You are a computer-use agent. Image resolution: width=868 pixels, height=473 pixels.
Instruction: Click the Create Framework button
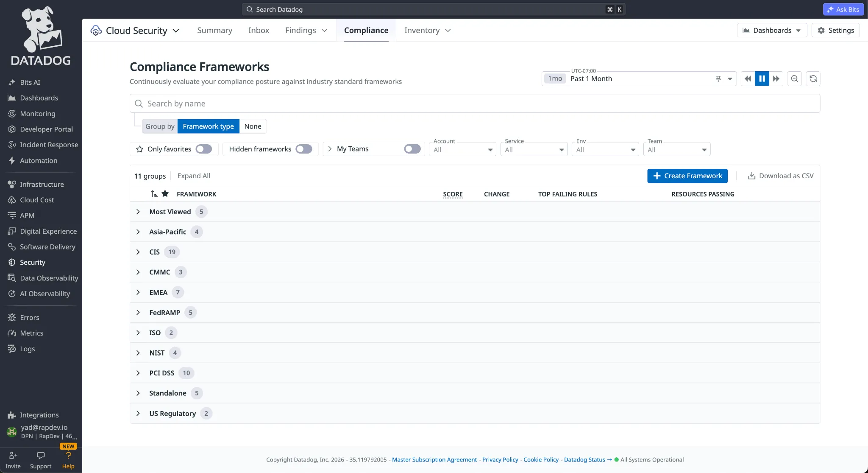coord(687,176)
